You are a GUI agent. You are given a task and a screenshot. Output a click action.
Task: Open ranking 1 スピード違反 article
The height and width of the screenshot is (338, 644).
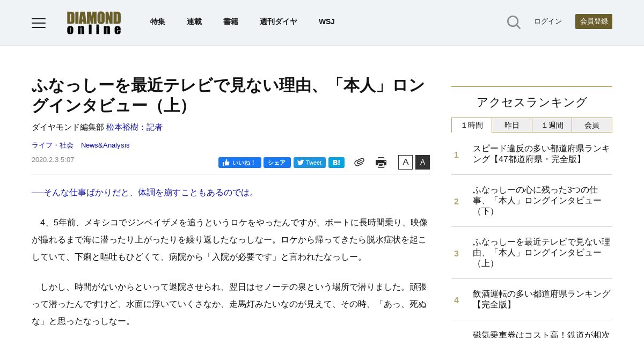pyautogui.click(x=541, y=154)
